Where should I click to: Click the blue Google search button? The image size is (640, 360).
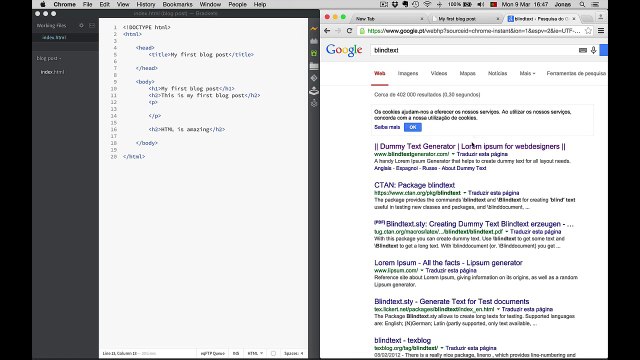click(604, 50)
